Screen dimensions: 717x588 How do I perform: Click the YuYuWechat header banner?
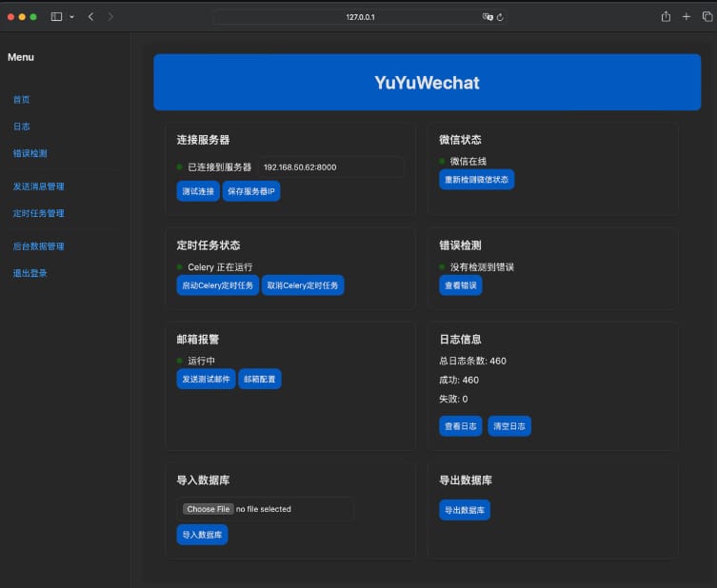pyautogui.click(x=428, y=82)
